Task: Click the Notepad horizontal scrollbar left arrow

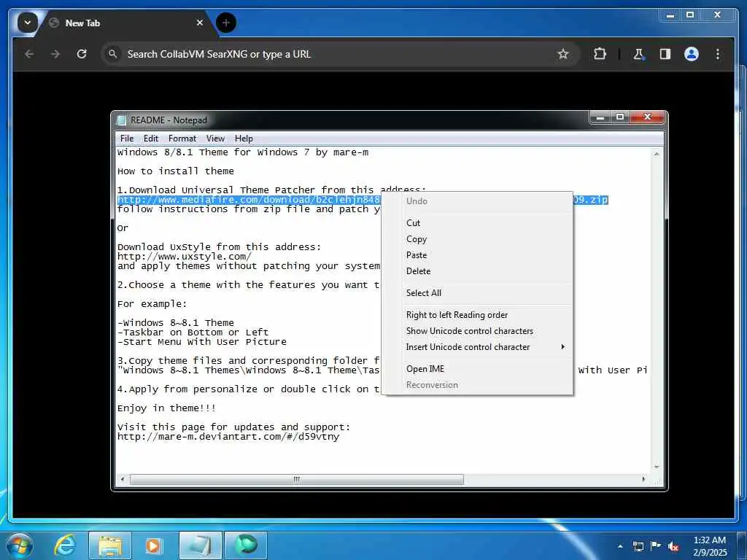Action: coord(123,479)
